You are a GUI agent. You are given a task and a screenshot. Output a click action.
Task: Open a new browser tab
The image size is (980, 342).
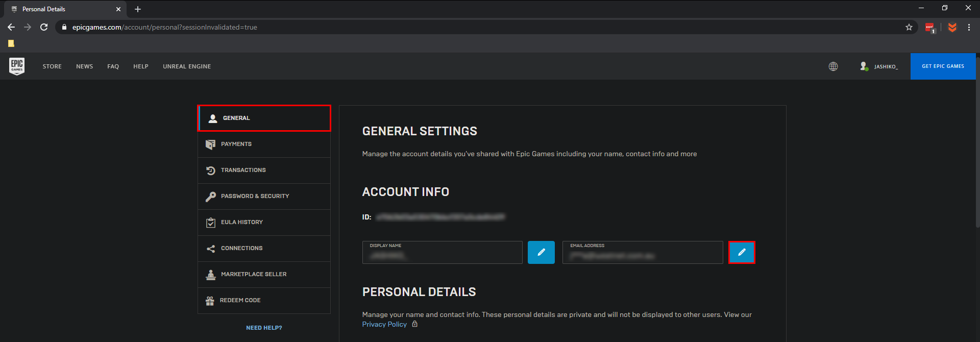(x=138, y=9)
